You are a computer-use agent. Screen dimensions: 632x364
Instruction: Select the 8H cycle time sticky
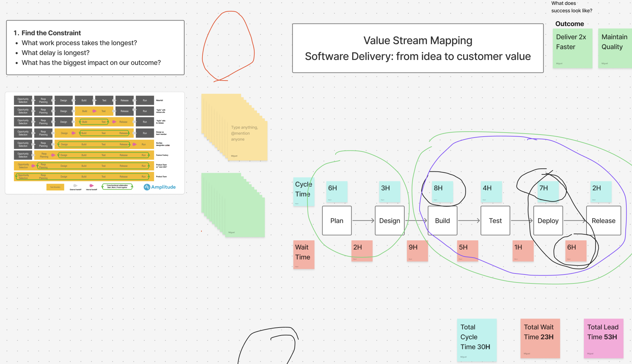[x=442, y=192]
